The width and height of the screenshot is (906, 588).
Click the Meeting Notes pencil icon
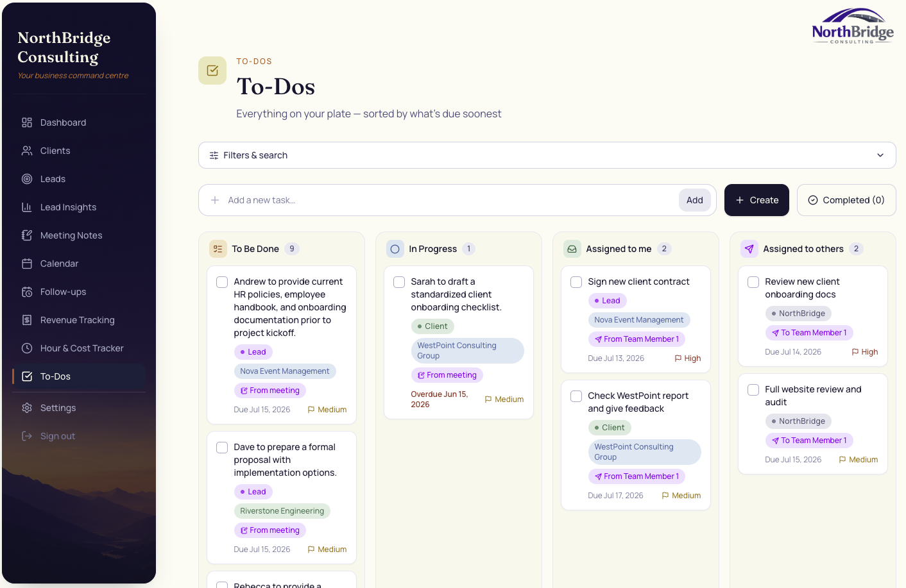tap(27, 235)
